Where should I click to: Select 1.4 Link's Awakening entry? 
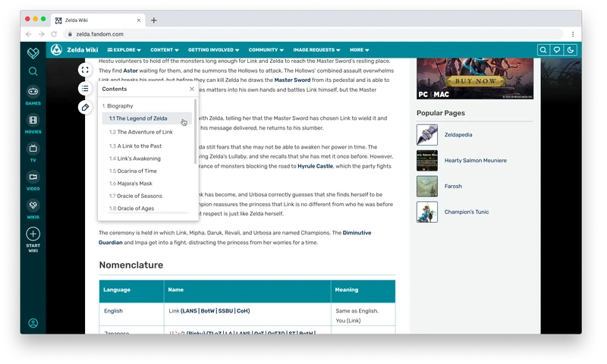[x=135, y=158]
